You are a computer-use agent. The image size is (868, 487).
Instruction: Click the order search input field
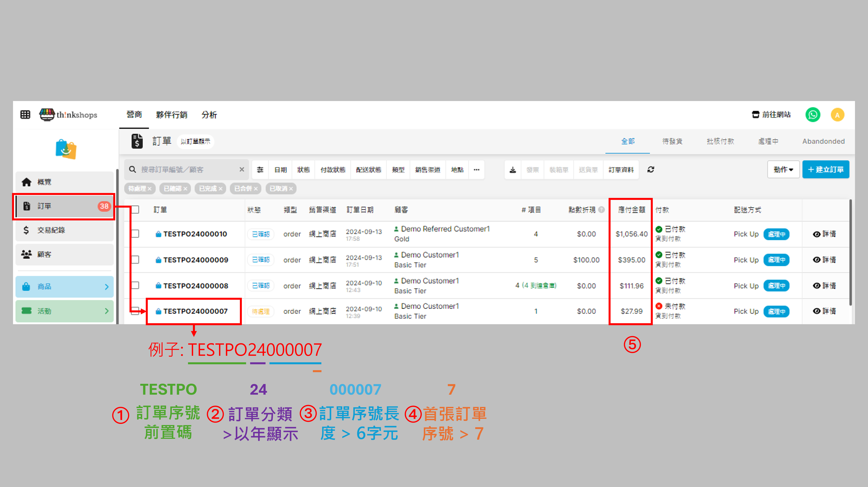(x=187, y=170)
